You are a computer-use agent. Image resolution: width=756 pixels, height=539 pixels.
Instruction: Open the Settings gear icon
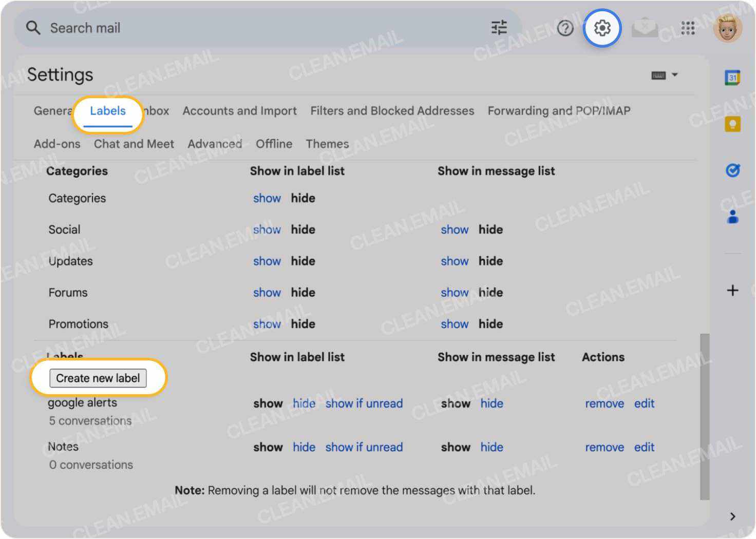click(x=602, y=28)
